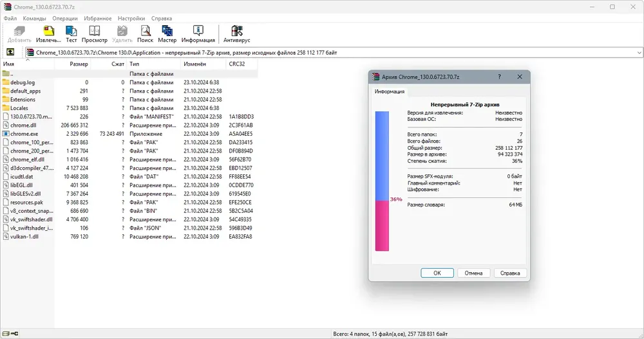Close the archive information dialog
This screenshot has width=644, height=339.
(520, 77)
